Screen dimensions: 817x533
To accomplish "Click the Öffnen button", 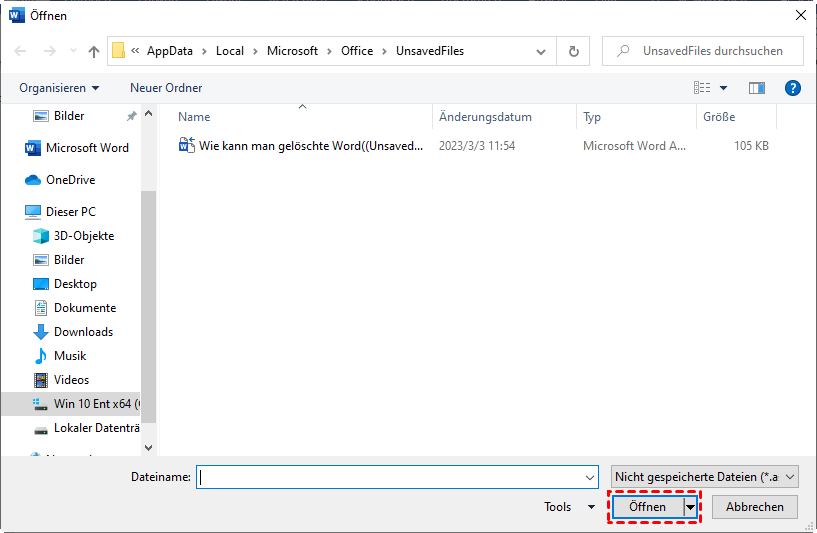I will coord(647,507).
